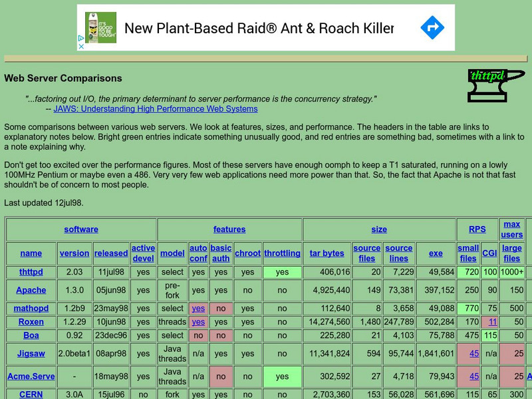
Task: Open the software column header
Action: 81,229
